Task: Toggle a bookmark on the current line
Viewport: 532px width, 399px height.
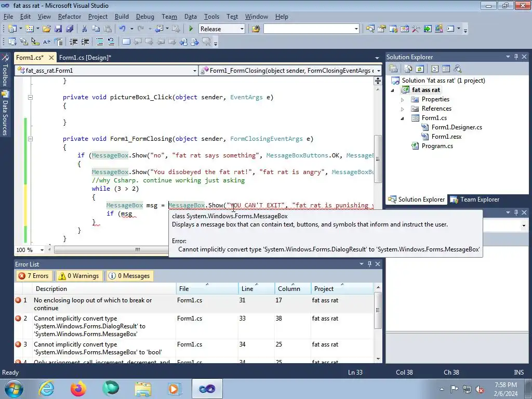Action: tap(126, 42)
